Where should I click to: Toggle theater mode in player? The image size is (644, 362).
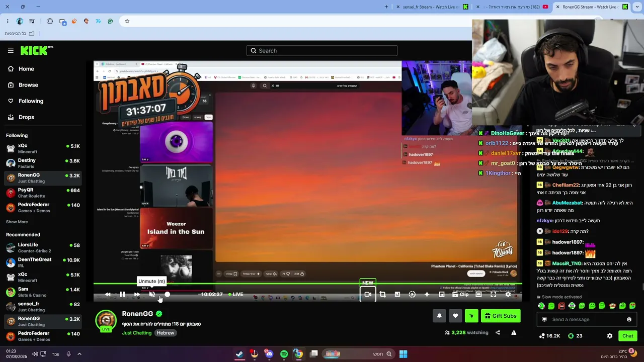pos(478,295)
